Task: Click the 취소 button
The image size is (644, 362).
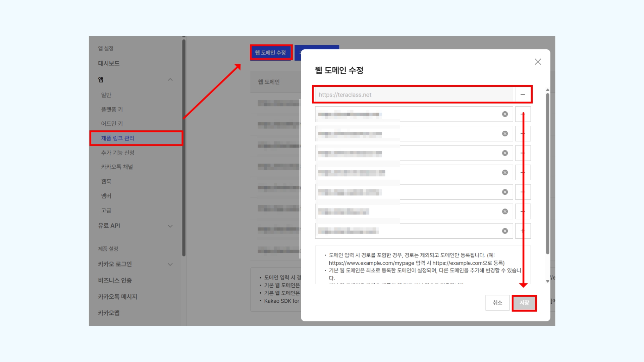Action: pyautogui.click(x=497, y=303)
